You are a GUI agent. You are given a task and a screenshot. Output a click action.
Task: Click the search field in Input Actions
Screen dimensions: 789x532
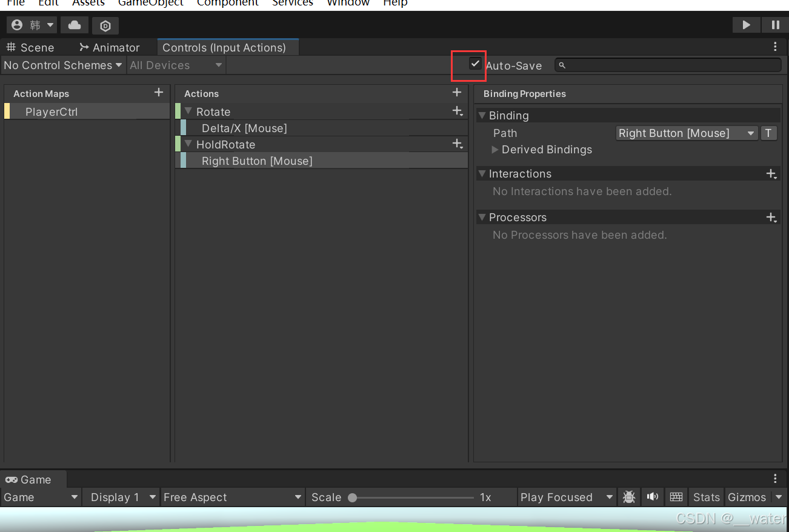[668, 65]
